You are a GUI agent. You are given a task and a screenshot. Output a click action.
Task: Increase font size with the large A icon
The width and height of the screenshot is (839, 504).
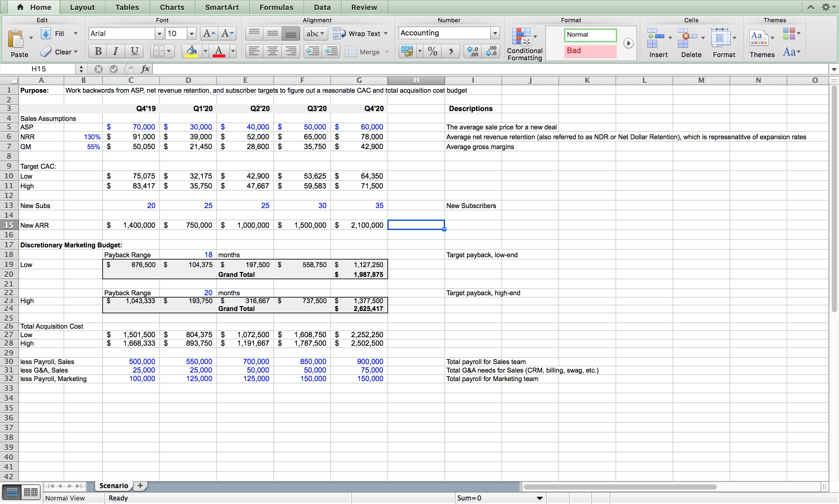point(208,33)
